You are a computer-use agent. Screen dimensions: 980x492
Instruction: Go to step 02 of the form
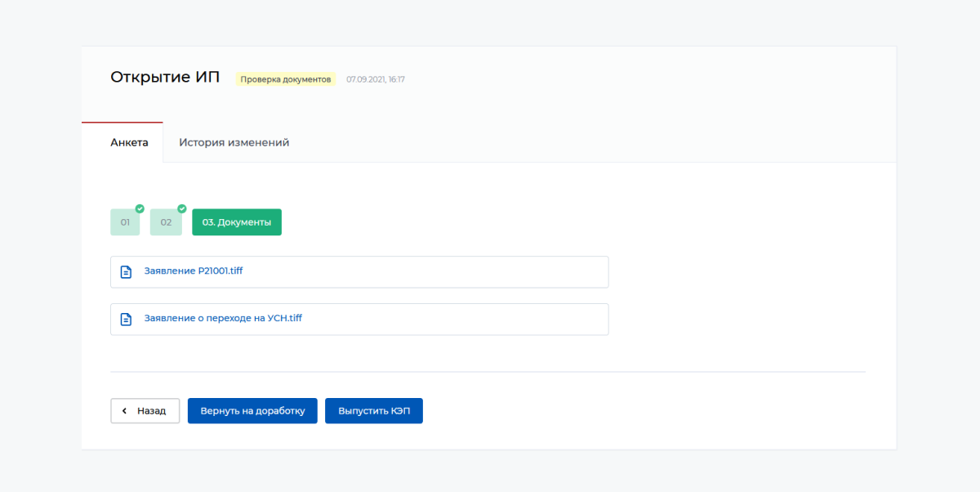(x=166, y=222)
